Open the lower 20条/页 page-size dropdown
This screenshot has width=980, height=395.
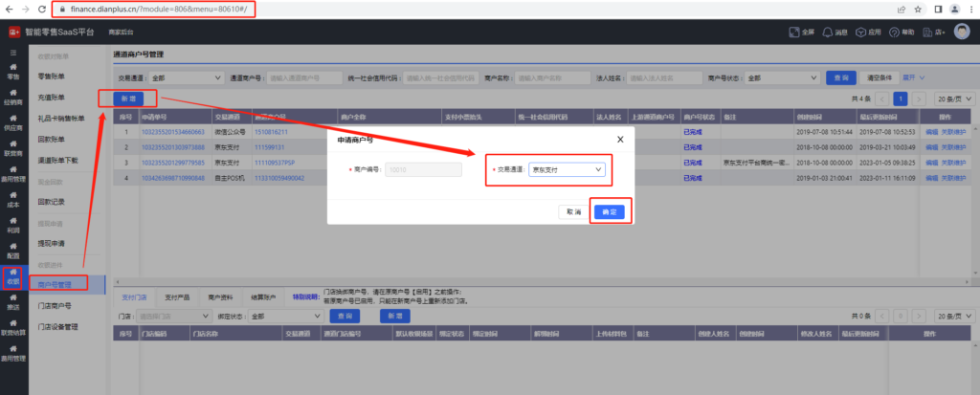click(954, 317)
